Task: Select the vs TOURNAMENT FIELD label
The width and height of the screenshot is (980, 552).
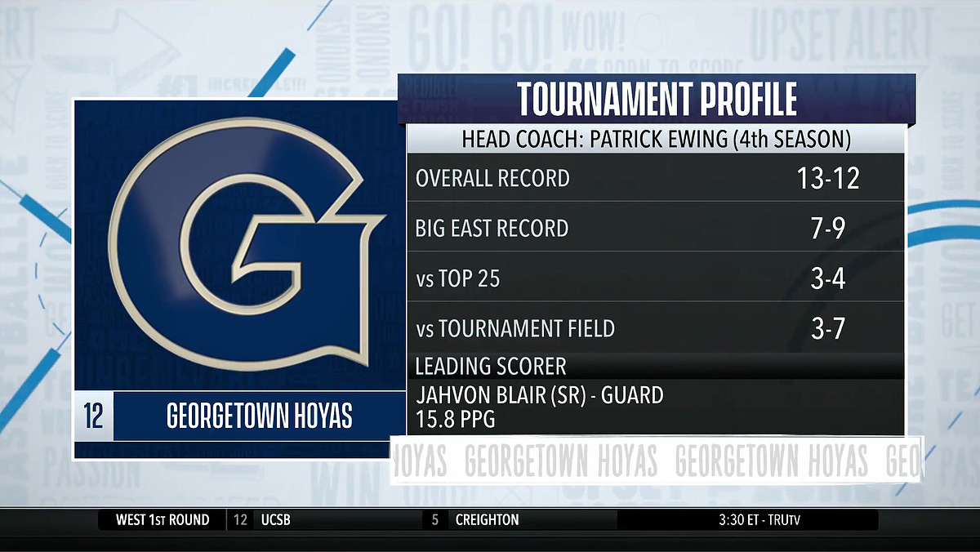Action: click(515, 329)
